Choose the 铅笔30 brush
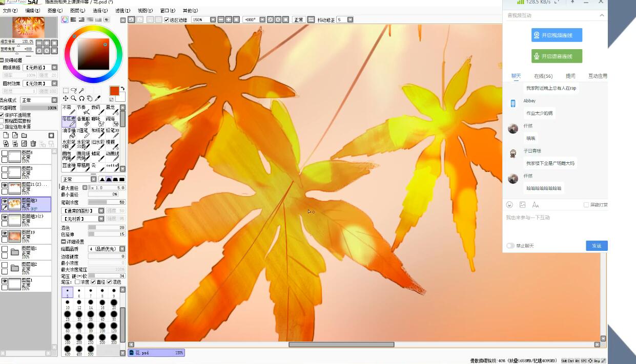 point(112,133)
